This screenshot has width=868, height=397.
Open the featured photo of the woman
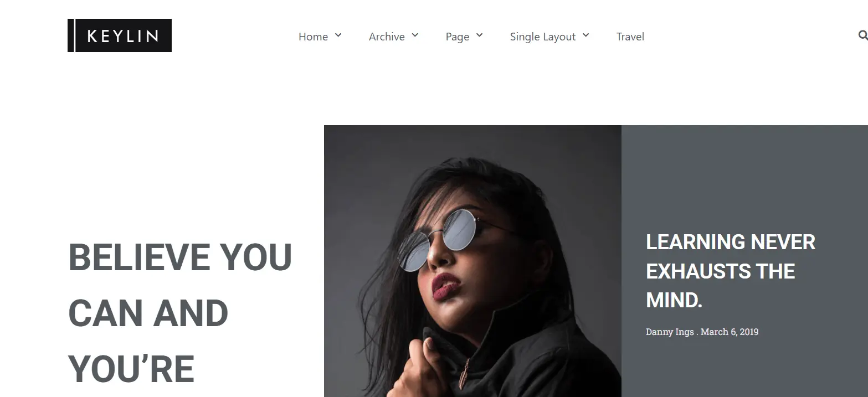[472, 261]
